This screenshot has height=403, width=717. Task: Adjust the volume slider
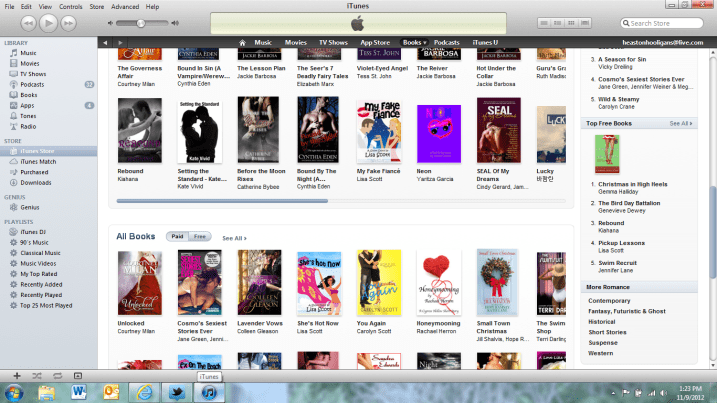(x=141, y=22)
